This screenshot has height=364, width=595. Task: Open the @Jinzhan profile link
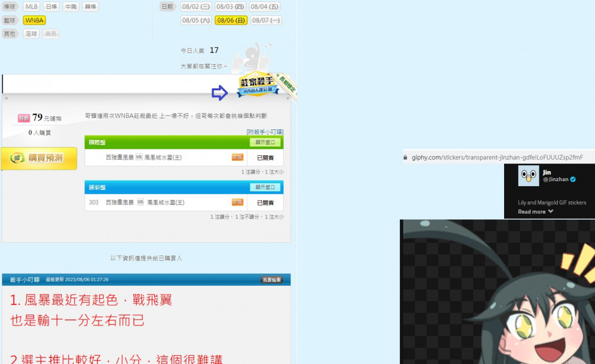tap(555, 180)
